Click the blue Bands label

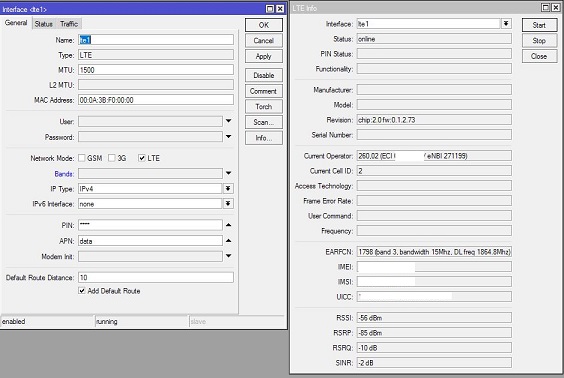coord(64,174)
